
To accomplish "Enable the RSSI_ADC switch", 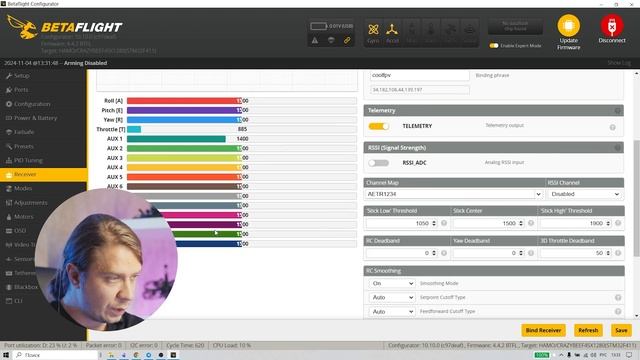I will point(379,163).
